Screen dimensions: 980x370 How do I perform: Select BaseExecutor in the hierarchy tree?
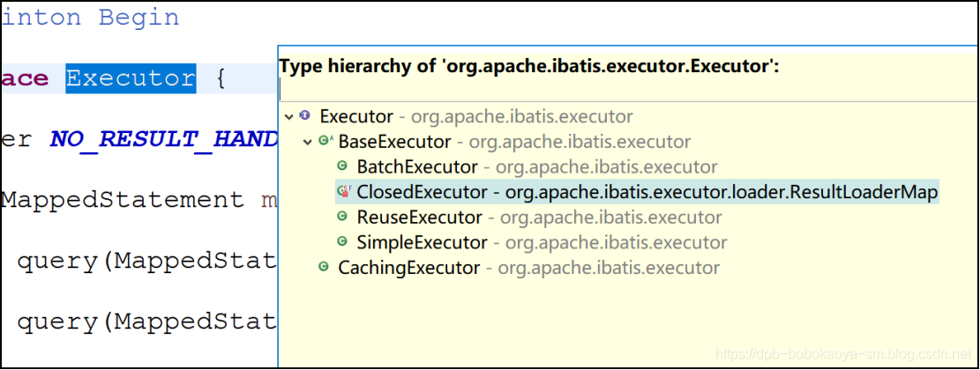click(x=514, y=142)
